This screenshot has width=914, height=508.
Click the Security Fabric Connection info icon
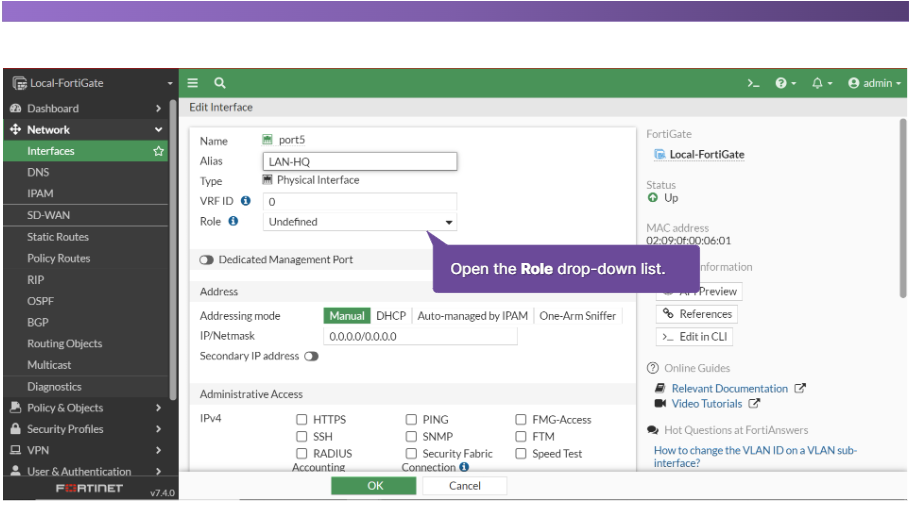464,467
